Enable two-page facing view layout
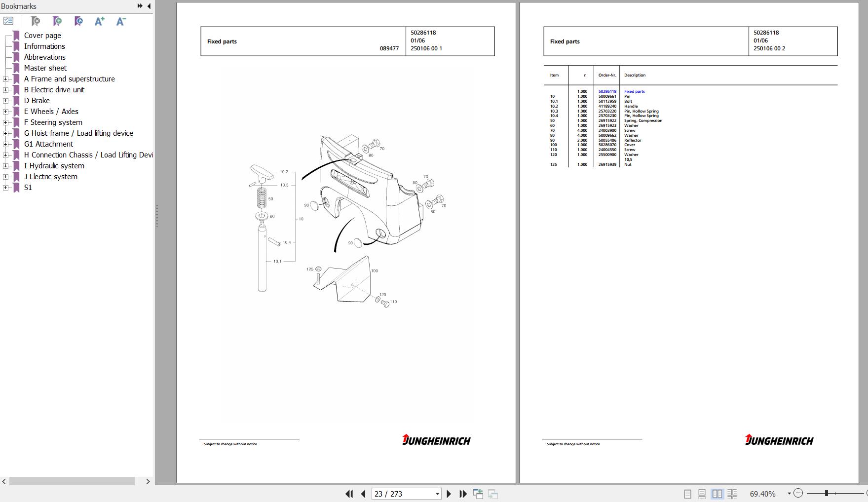Viewport: 868px width, 502px height. (717, 494)
